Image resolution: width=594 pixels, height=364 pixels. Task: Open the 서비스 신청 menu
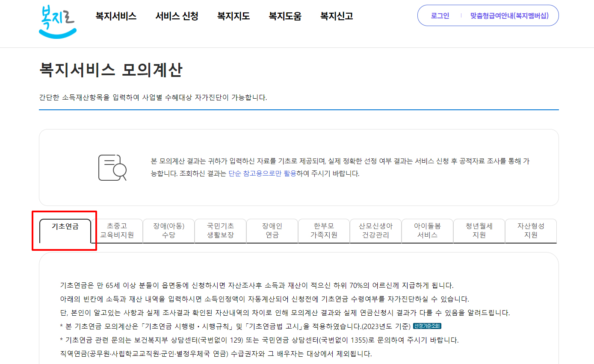(177, 16)
